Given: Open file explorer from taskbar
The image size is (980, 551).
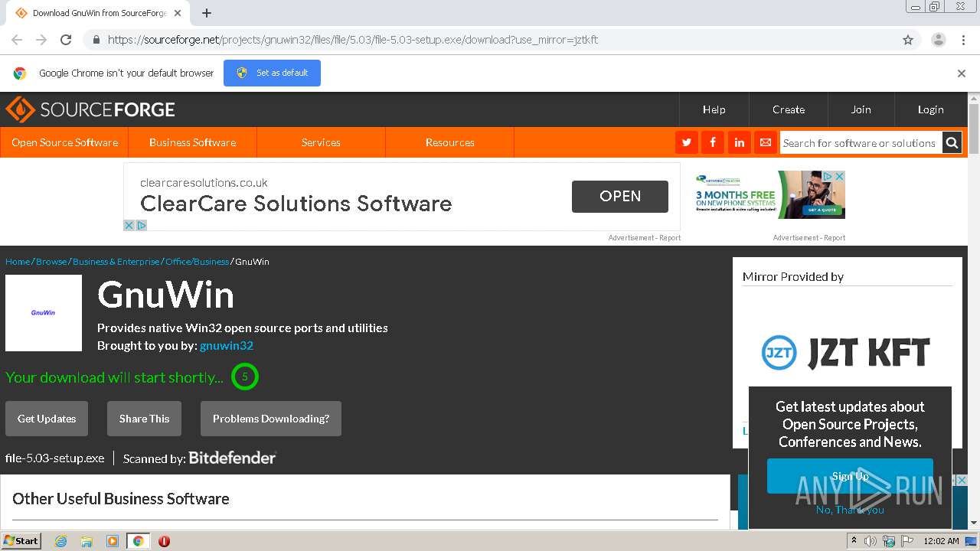Looking at the screenshot, I should pos(87,541).
